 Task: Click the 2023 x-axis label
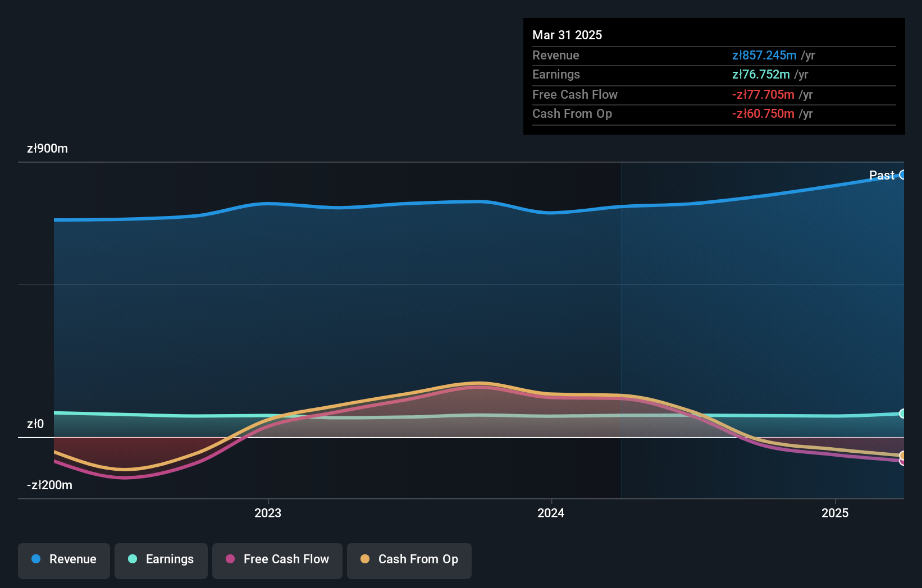pyautogui.click(x=268, y=513)
